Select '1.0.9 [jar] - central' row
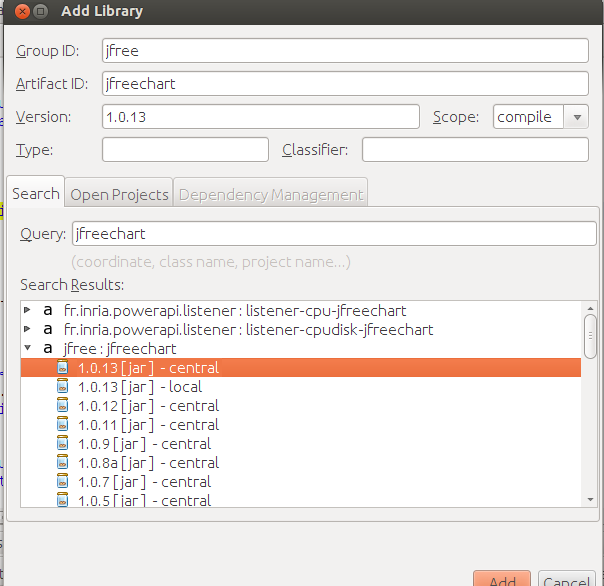Screen dimensions: 604x586 pyautogui.click(x=301, y=443)
